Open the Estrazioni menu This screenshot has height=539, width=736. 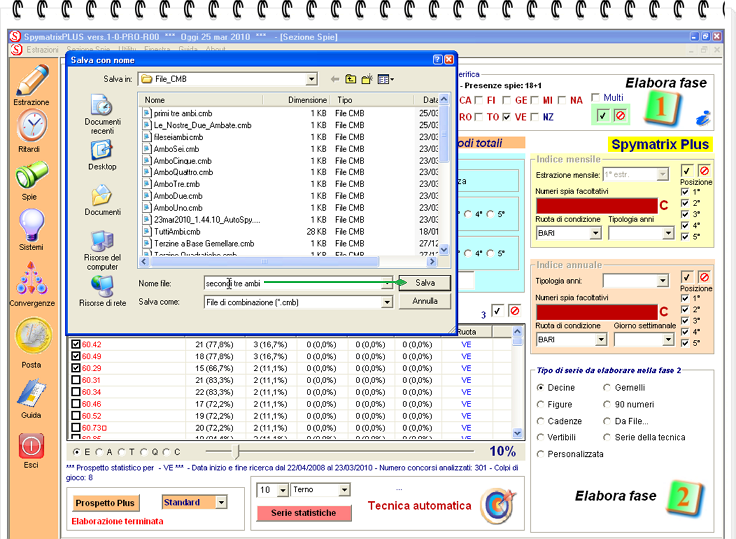(42, 49)
